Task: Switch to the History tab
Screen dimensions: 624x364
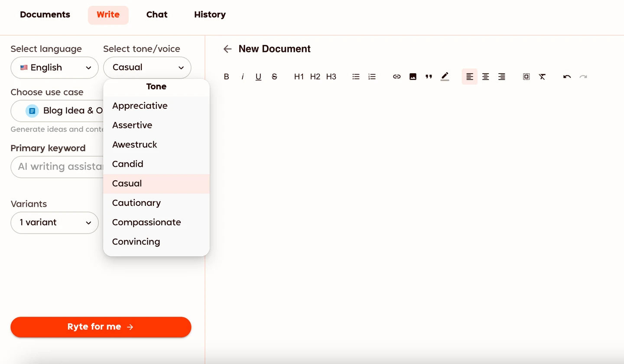Action: click(x=210, y=14)
